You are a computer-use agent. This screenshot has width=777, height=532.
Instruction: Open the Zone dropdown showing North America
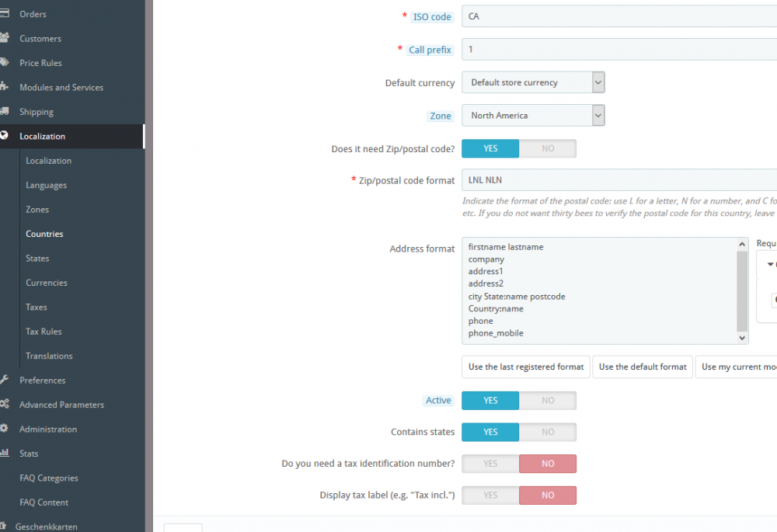pos(533,116)
